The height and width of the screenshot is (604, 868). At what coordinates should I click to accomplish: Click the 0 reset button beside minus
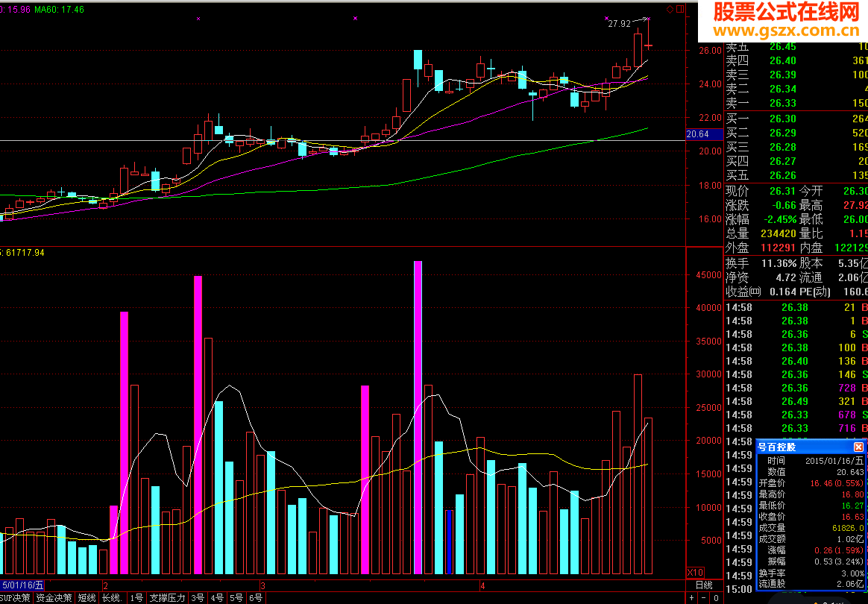click(716, 598)
